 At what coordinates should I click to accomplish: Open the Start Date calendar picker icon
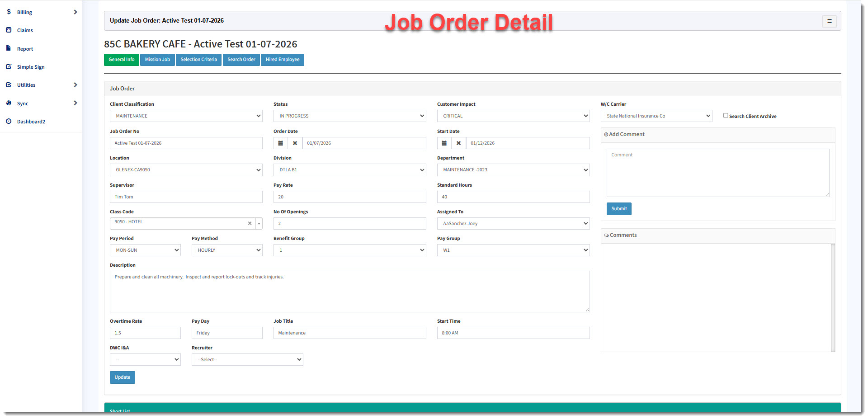(444, 143)
